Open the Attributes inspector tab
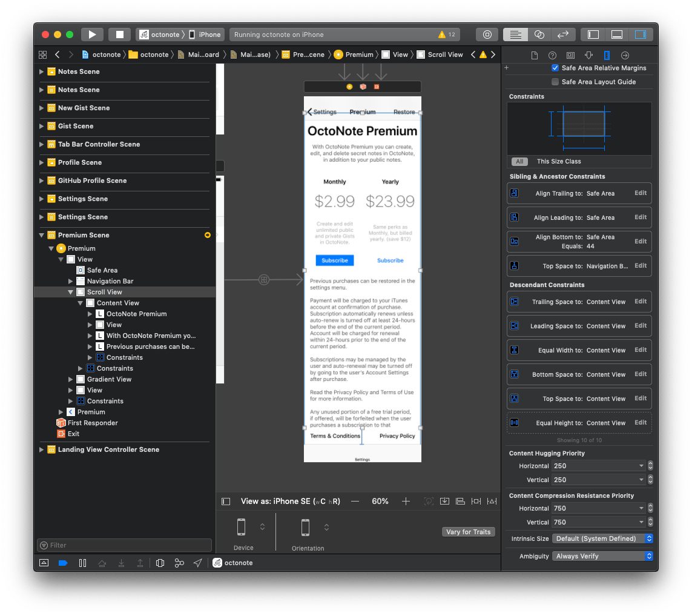The height and width of the screenshot is (616, 692). (588, 55)
